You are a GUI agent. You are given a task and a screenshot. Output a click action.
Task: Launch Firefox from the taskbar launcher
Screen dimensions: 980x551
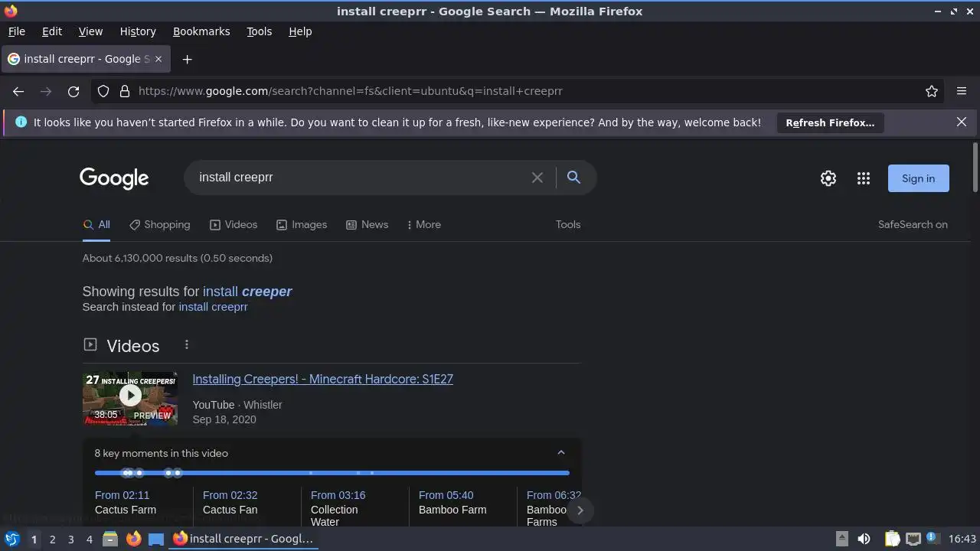133,539
